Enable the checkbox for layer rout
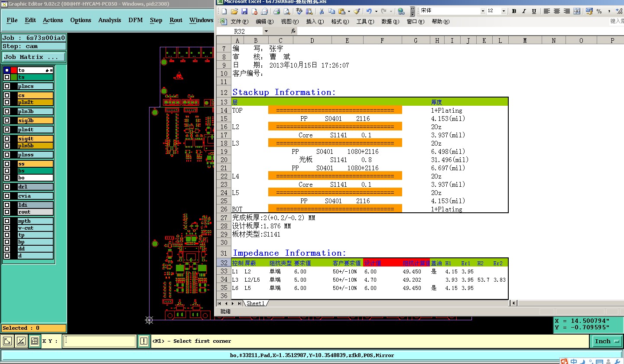This screenshot has height=364, width=624. 7,212
